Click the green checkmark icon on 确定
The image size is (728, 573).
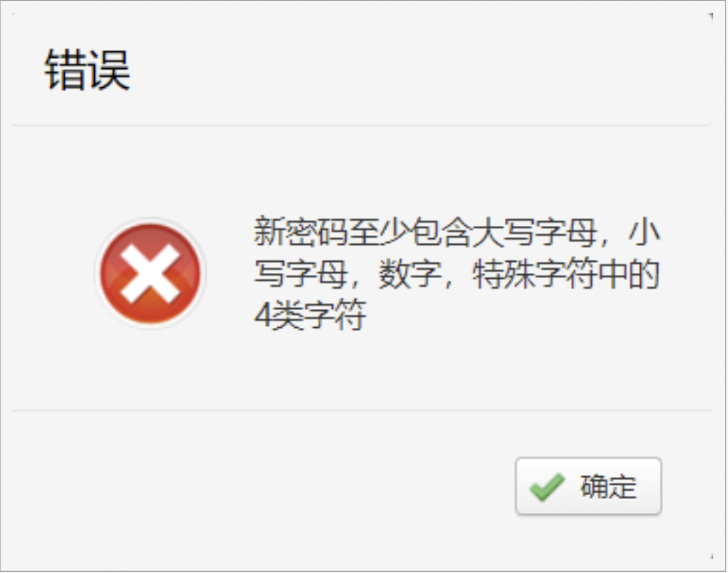click(x=547, y=487)
